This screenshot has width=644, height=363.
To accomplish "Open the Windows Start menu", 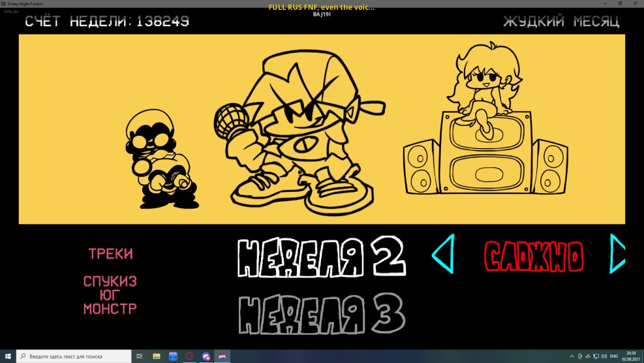I will [8, 356].
